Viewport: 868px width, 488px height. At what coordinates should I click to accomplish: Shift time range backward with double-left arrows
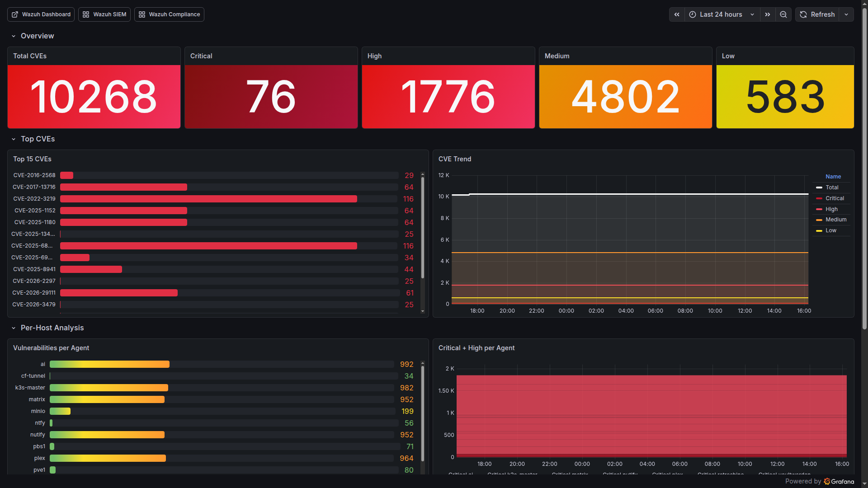click(677, 14)
